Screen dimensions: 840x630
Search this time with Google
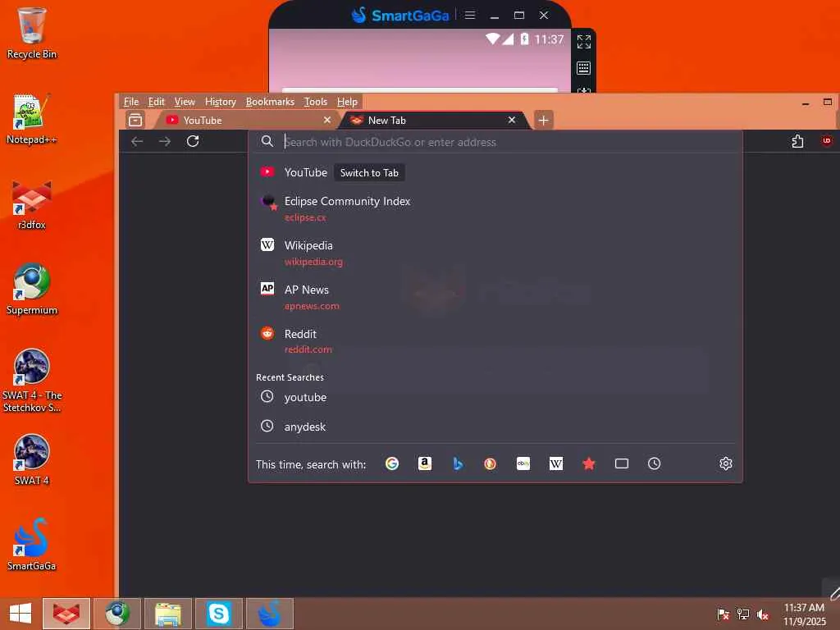391,463
